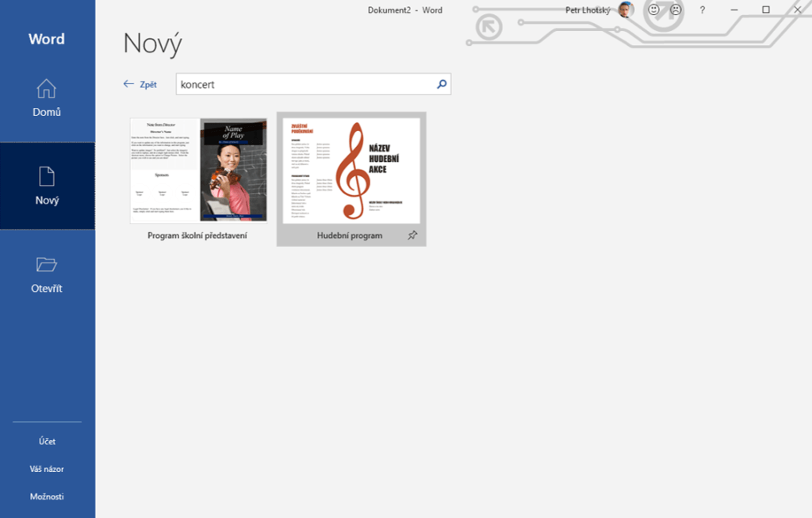Minimize the Word window

734,10
